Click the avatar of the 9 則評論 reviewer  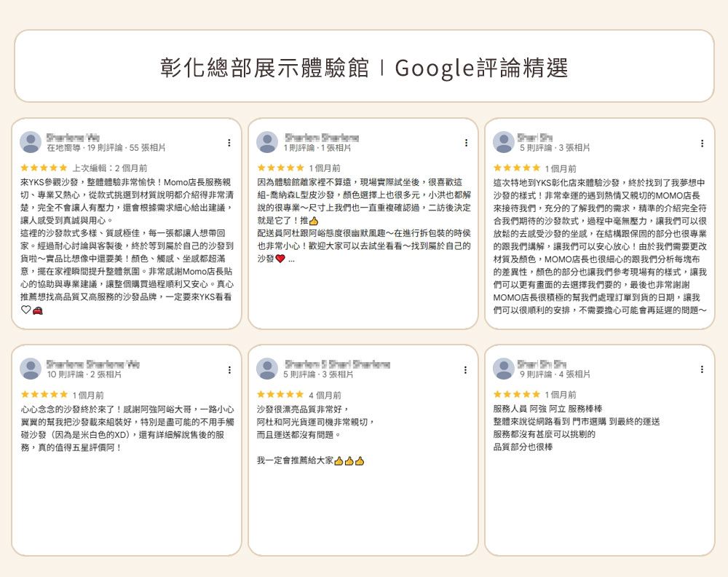(x=502, y=369)
